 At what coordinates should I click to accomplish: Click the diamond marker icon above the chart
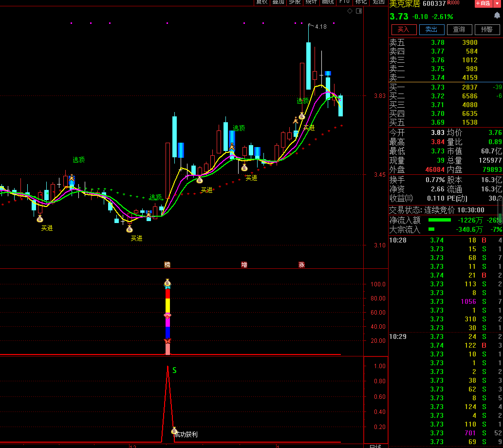(x=350, y=11)
